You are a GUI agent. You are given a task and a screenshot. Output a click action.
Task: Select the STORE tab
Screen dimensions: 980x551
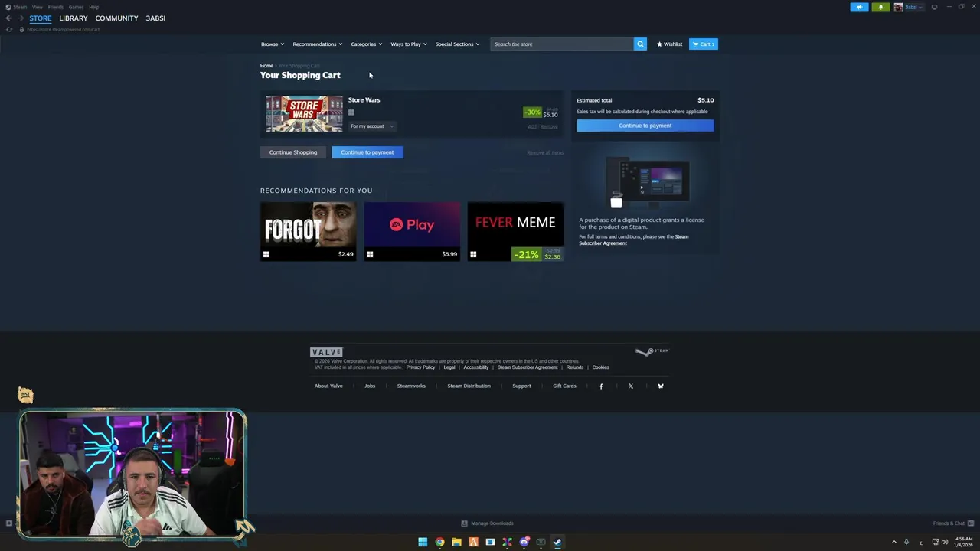tap(41, 18)
